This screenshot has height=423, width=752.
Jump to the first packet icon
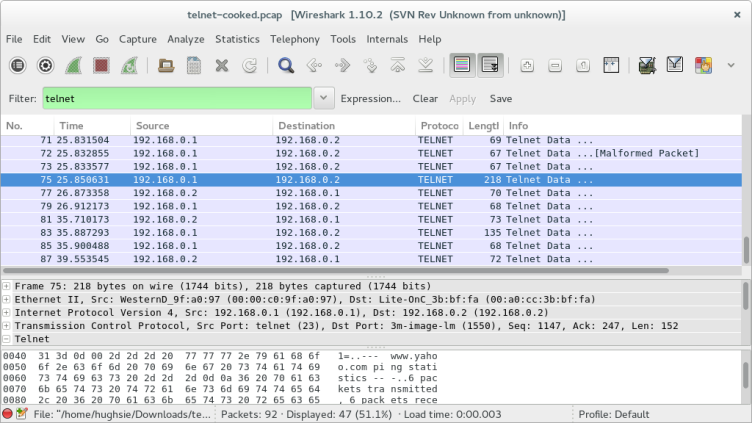[x=398, y=65]
